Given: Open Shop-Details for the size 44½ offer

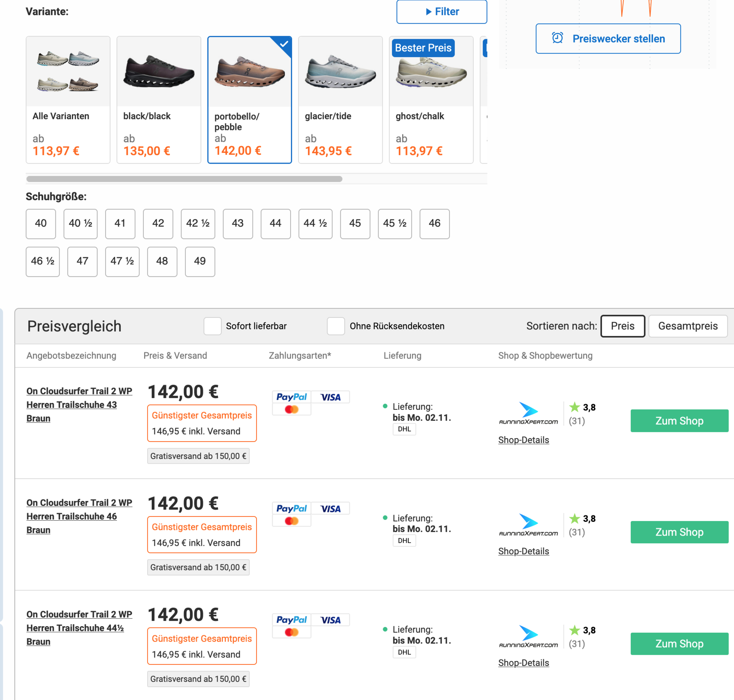Looking at the screenshot, I should click(x=524, y=663).
